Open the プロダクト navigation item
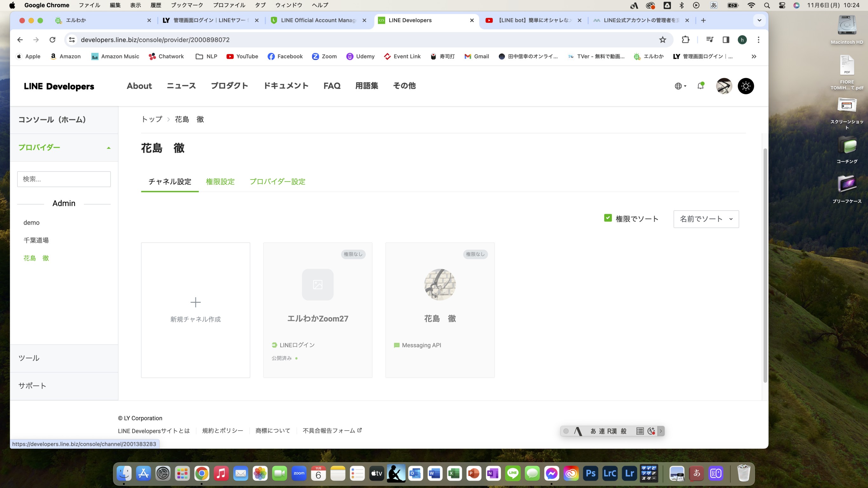The width and height of the screenshot is (868, 488). pos(229,86)
